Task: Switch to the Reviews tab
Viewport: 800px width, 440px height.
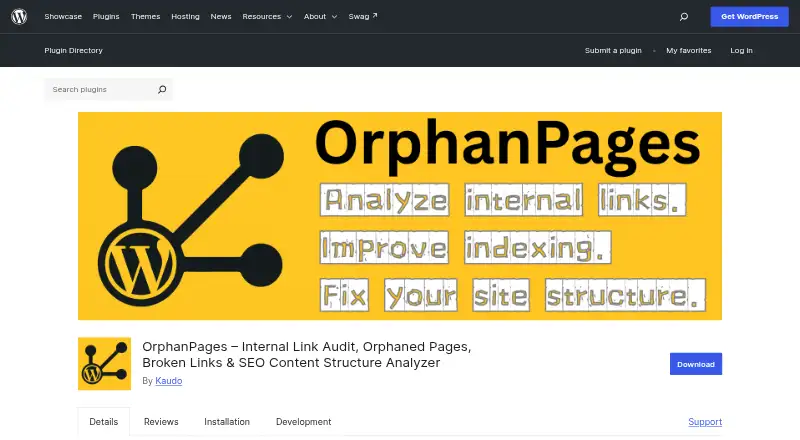Action: (161, 422)
